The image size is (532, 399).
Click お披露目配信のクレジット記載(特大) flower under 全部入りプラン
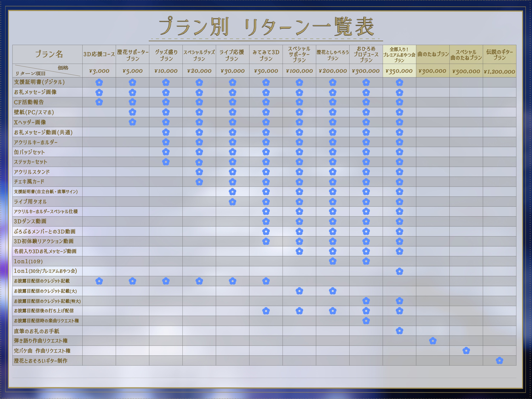tap(400, 301)
